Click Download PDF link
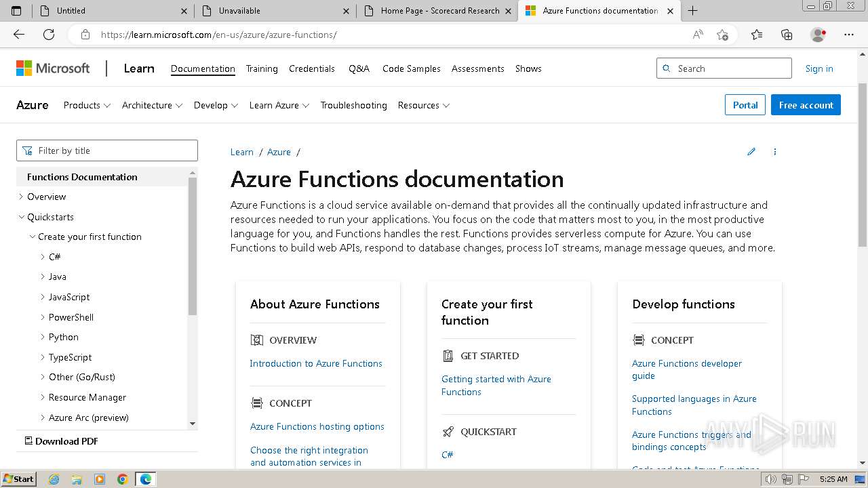 tap(61, 441)
